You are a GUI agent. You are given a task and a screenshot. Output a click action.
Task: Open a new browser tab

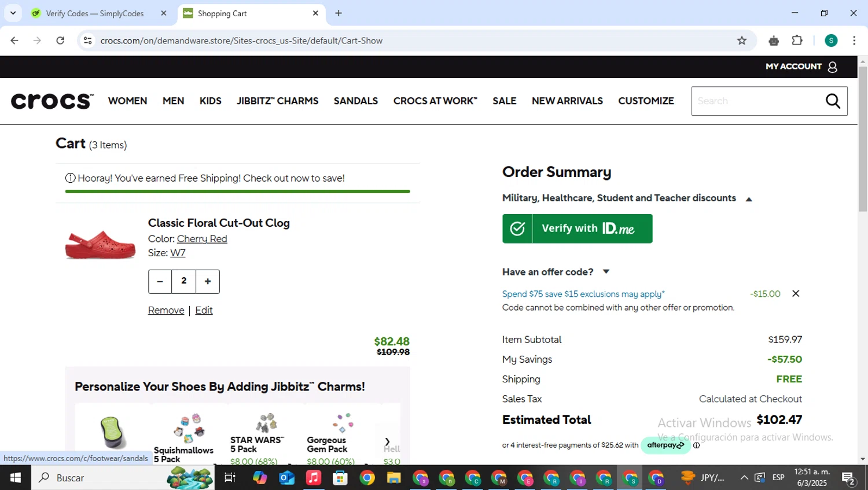coord(339,13)
